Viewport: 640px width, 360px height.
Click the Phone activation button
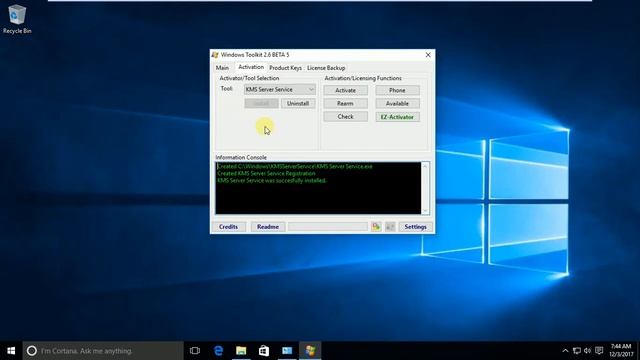click(x=397, y=90)
